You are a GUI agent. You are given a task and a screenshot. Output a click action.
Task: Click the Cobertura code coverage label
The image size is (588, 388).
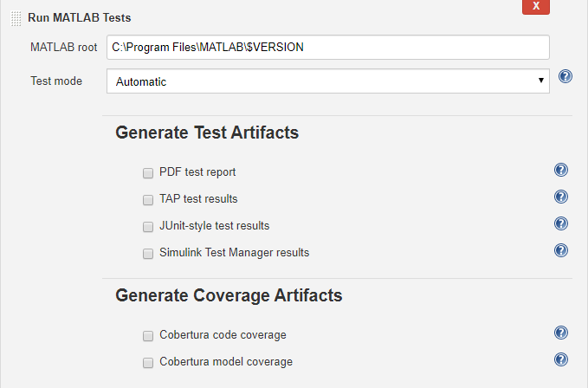point(223,335)
